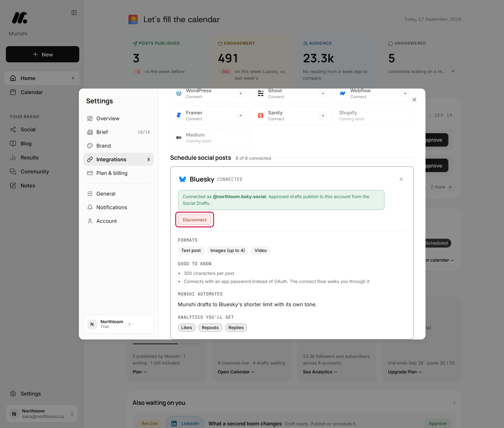Collapse the sidebar panel icon
504x428 pixels.
[x=74, y=13]
